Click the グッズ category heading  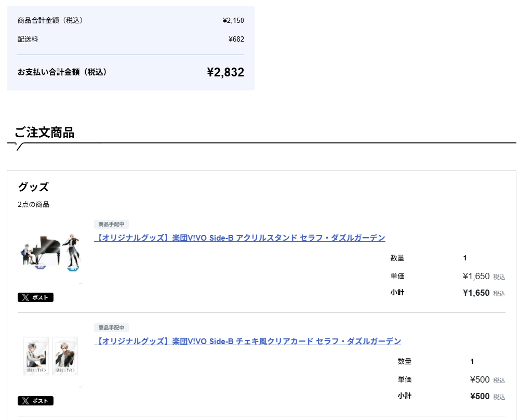click(x=33, y=187)
